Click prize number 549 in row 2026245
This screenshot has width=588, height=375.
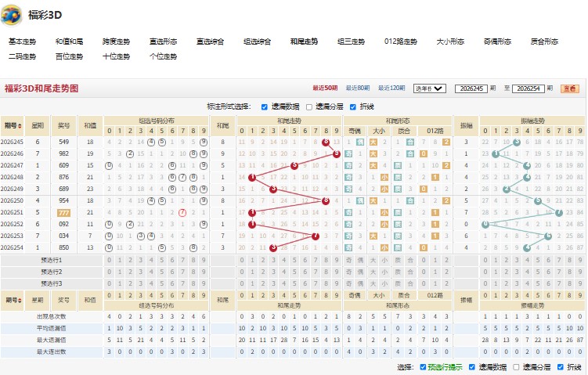[x=63, y=142]
